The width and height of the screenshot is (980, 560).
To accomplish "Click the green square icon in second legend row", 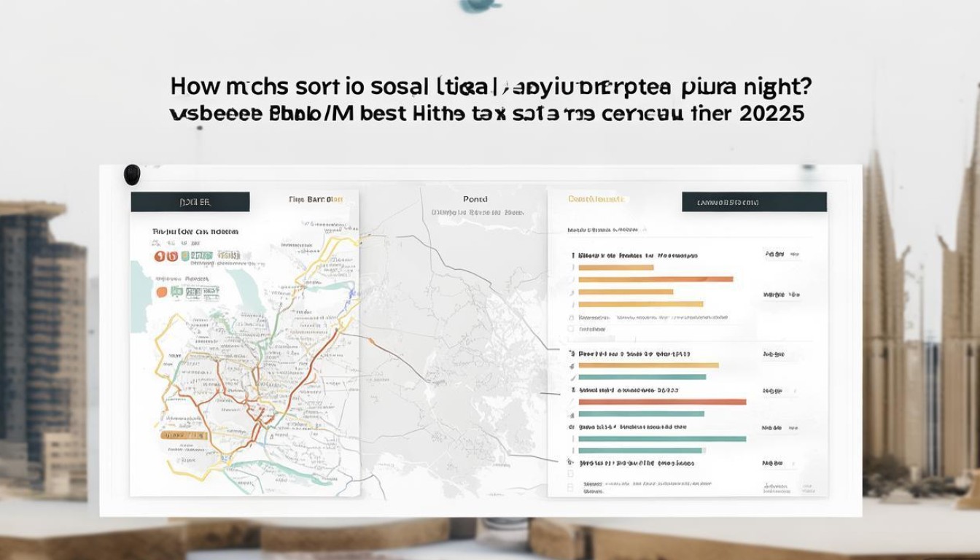I will (176, 292).
